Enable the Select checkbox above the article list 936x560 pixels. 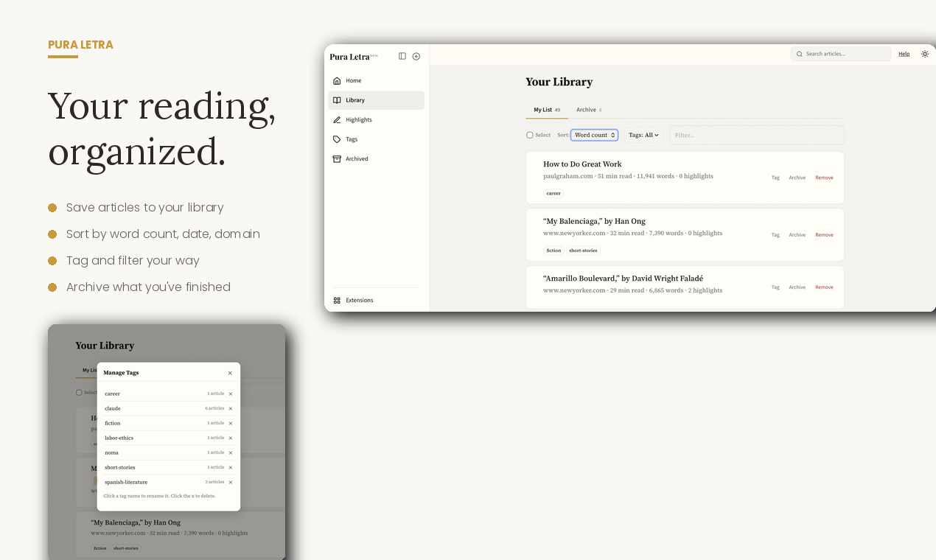pos(529,135)
